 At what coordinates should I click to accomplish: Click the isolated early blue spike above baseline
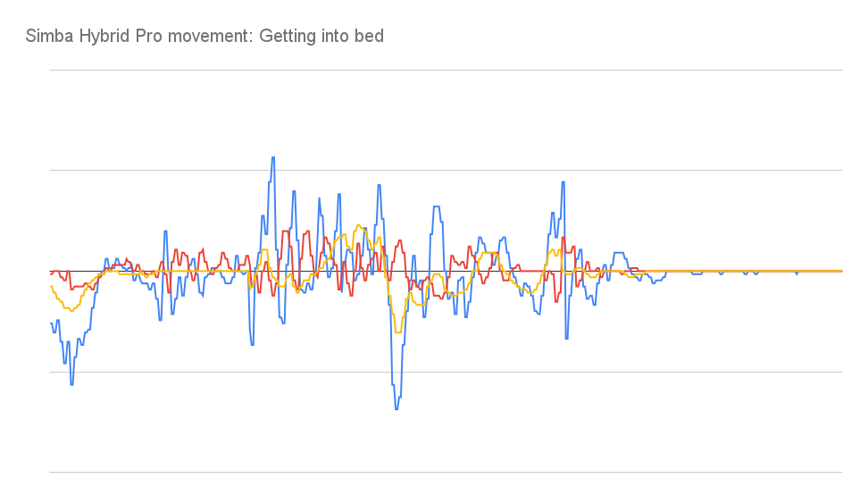click(165, 231)
